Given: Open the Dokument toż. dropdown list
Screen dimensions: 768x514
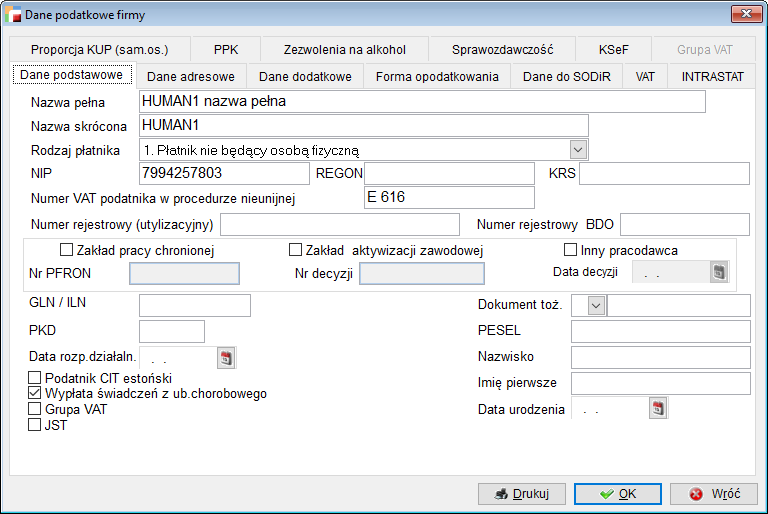Looking at the screenshot, I should click(597, 305).
